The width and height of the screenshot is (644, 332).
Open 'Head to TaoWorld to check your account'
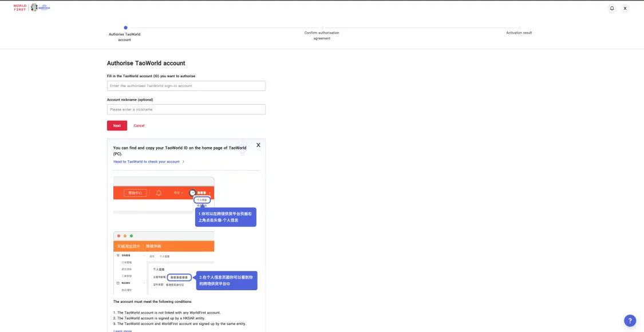149,162
